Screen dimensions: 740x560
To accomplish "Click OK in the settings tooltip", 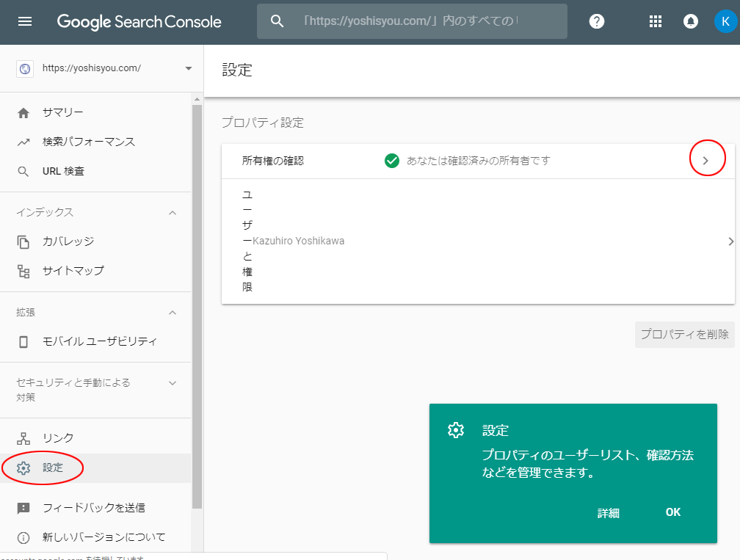I will (672, 512).
